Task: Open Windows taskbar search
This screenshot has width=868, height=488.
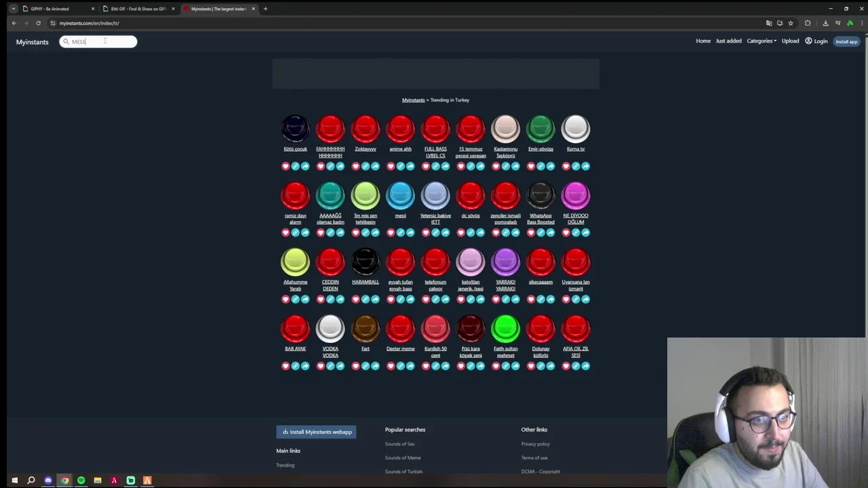Action: pyautogui.click(x=31, y=481)
